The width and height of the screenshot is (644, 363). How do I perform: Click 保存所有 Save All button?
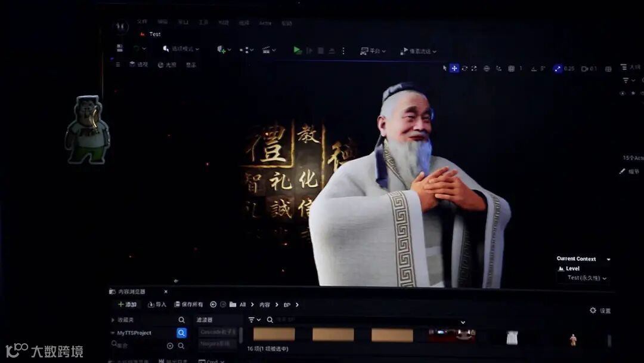[x=188, y=304]
